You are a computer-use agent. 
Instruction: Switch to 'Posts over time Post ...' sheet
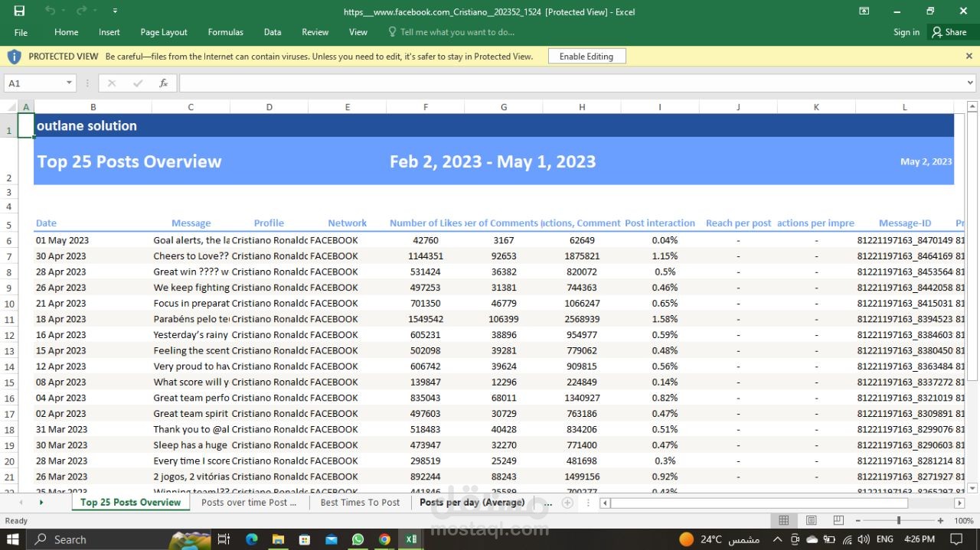[x=249, y=503]
